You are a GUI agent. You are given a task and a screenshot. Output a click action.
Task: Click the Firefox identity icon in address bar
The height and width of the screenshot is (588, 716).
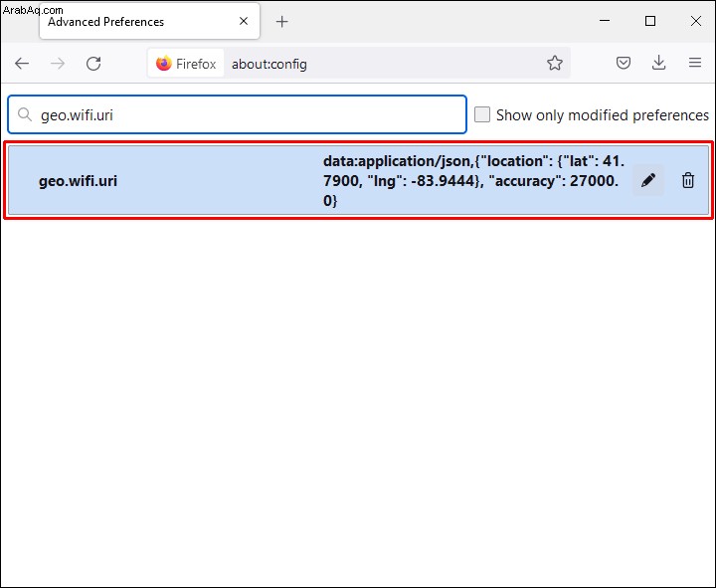pyautogui.click(x=186, y=64)
